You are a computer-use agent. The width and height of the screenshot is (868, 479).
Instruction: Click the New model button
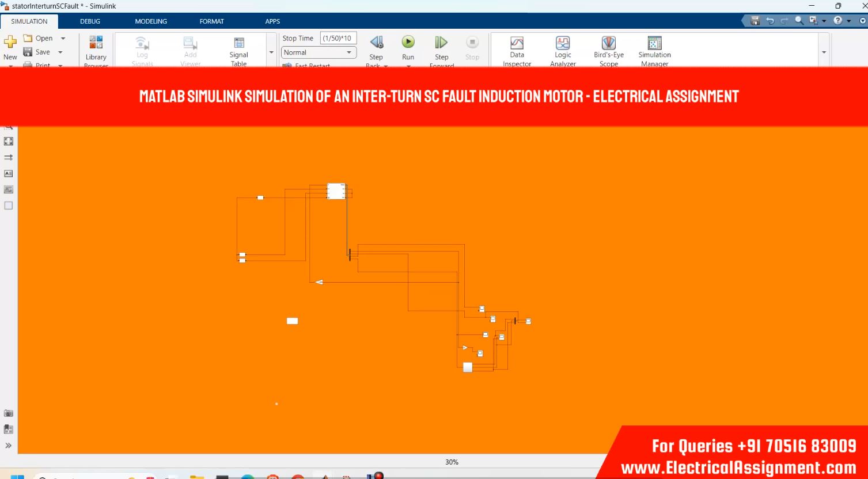point(10,47)
